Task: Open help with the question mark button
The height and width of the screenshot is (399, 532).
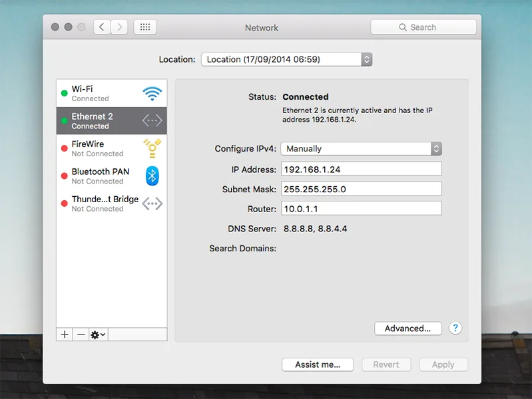Action: coord(455,328)
